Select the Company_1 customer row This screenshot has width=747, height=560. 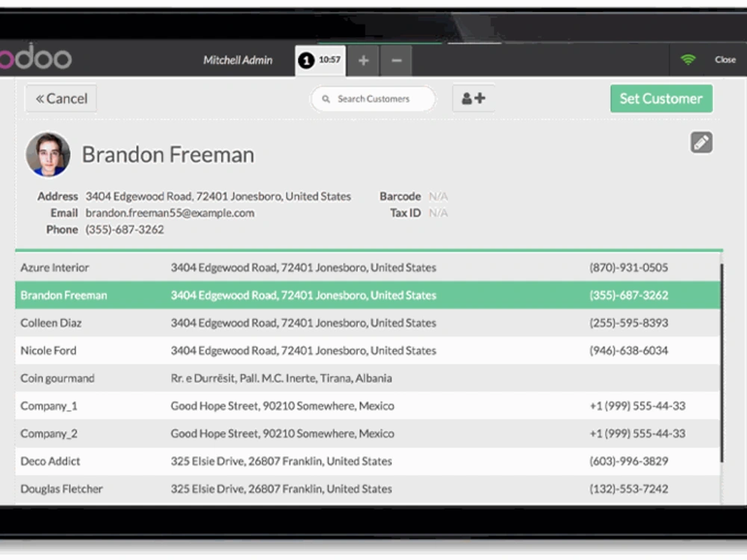(368, 405)
